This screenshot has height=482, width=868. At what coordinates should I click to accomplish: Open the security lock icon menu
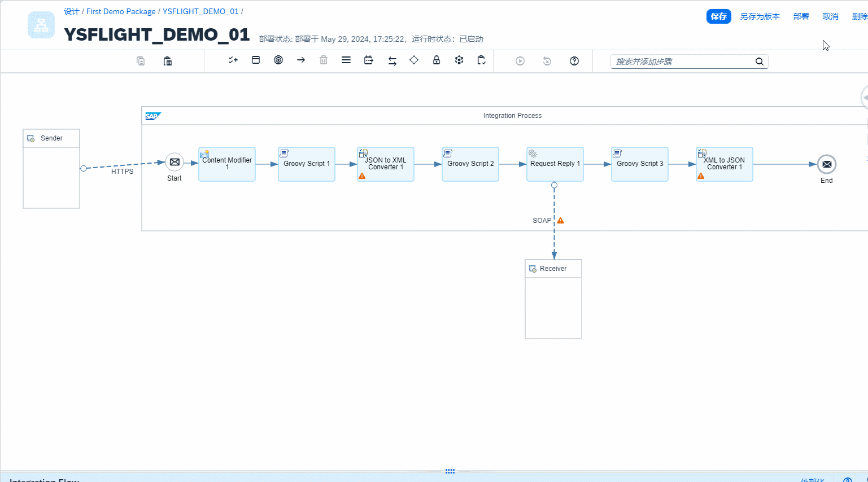tap(437, 60)
